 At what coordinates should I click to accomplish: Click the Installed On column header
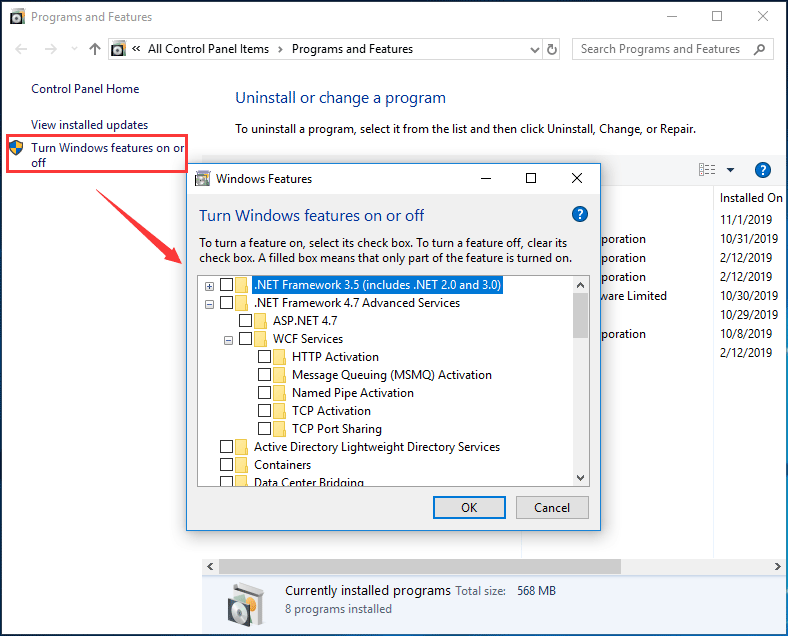click(x=751, y=198)
